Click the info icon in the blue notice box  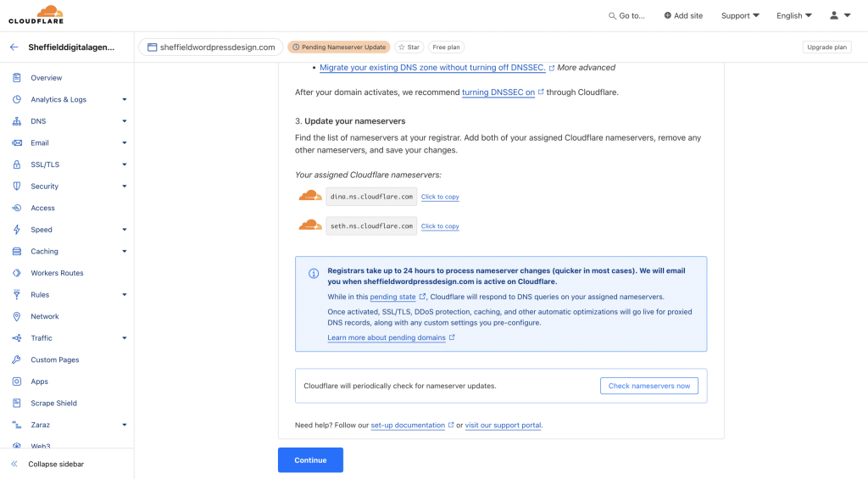(x=314, y=274)
